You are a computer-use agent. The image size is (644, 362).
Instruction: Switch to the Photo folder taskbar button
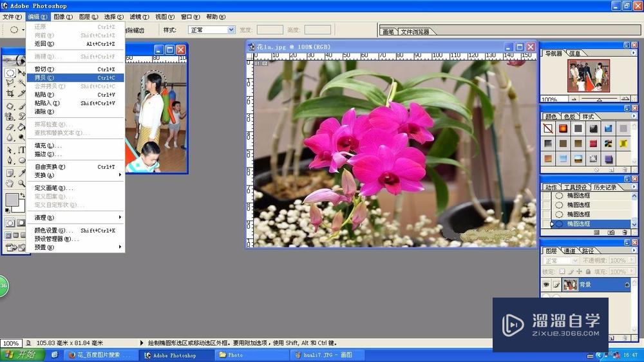point(253,355)
